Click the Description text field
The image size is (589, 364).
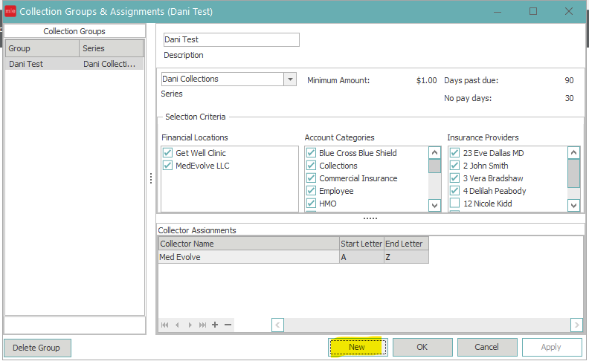tap(231, 39)
